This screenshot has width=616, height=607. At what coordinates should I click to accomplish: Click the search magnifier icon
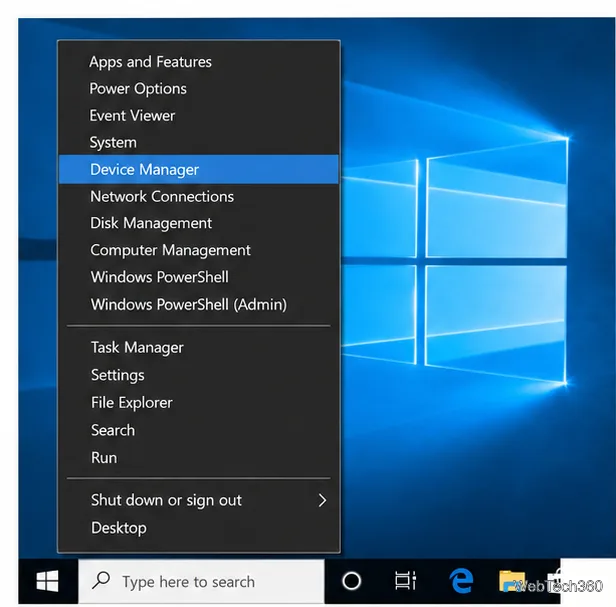101,580
